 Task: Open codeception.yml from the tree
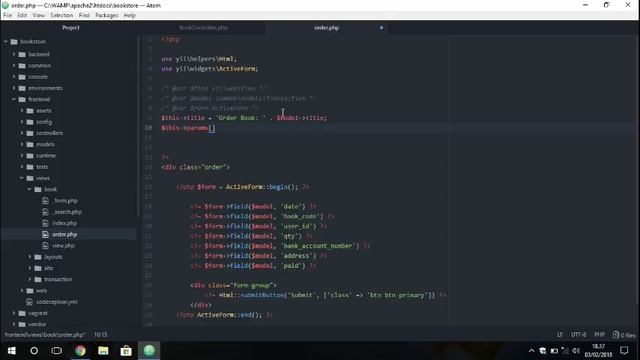pos(56,302)
